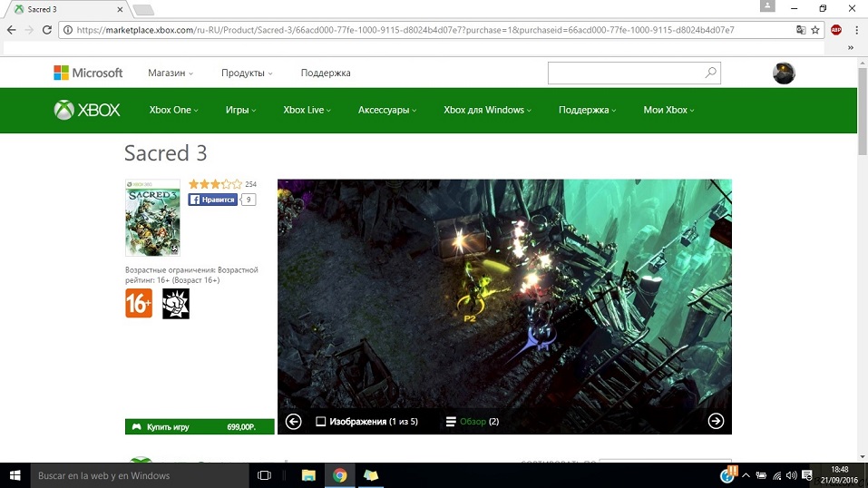The image size is (868, 488).
Task: Expand the Продукты dropdown menu
Action: [247, 73]
